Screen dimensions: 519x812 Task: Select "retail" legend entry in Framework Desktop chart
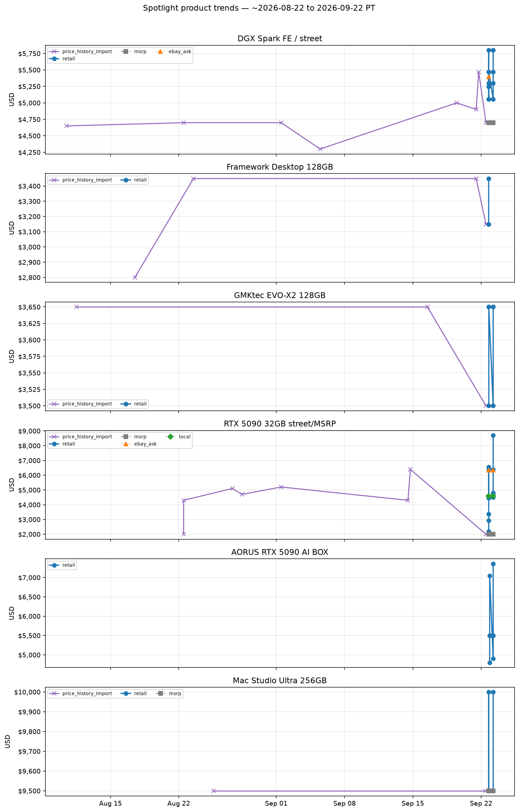(134, 180)
